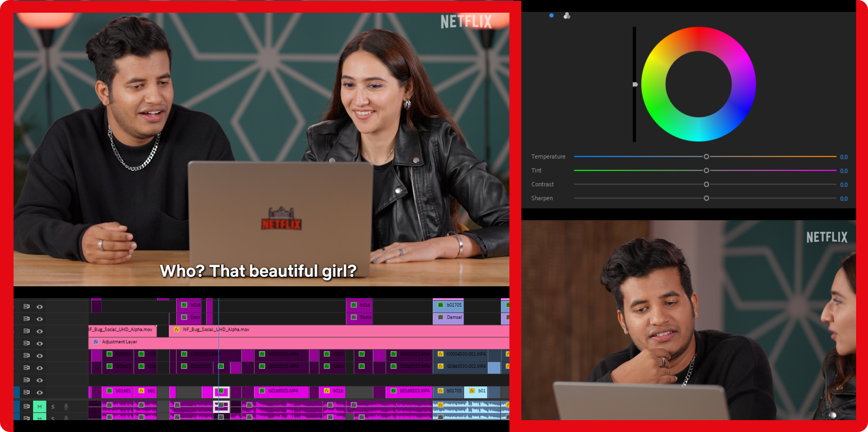Click the Temperature slider handle

click(706, 157)
